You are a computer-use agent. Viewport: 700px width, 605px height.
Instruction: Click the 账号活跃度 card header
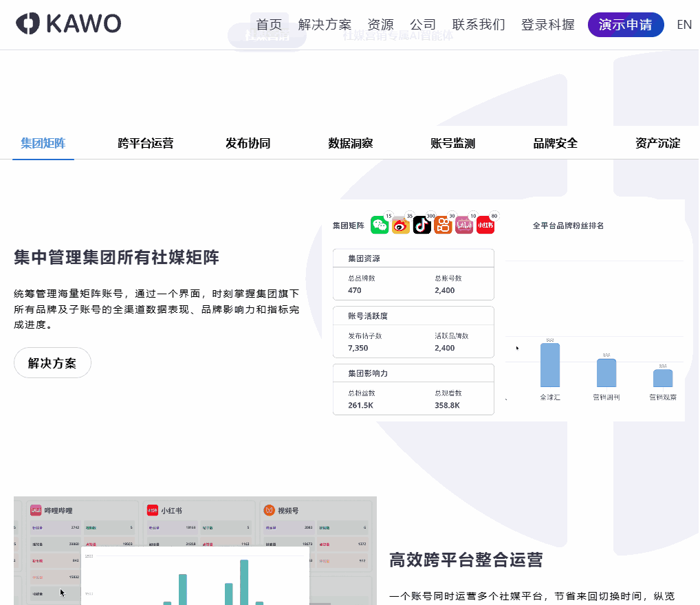pyautogui.click(x=413, y=316)
